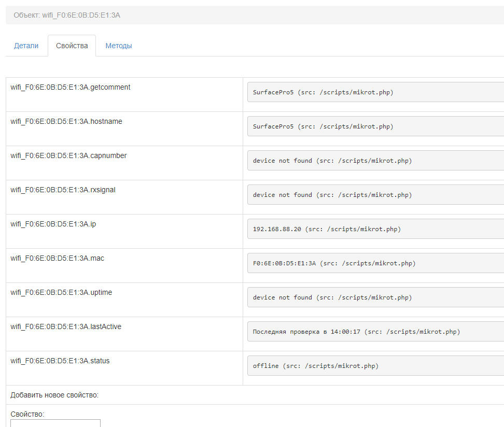Viewport: 504px width, 427px height.
Task: Click the ip property name label
Action: 53,224
